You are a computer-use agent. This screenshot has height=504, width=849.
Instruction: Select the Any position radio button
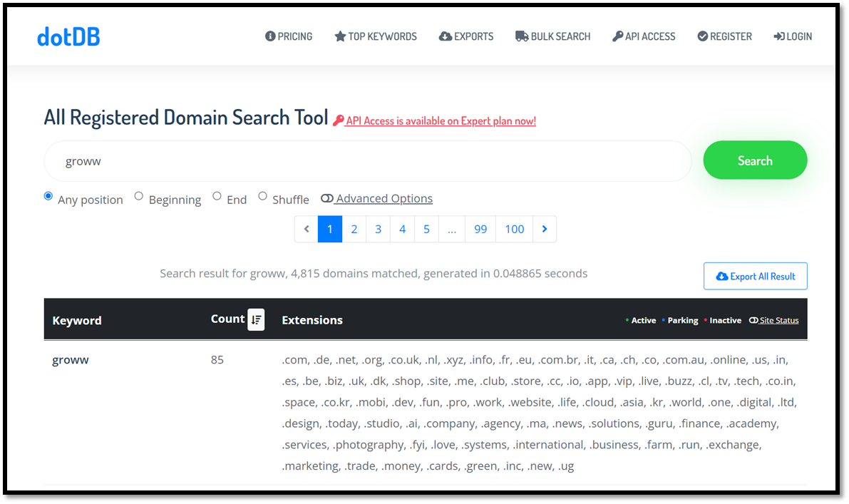48,196
